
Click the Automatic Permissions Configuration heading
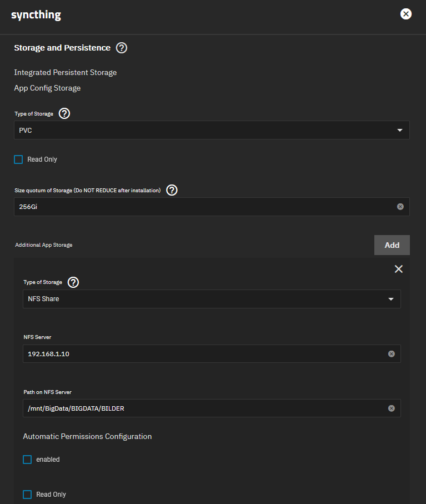tap(87, 437)
